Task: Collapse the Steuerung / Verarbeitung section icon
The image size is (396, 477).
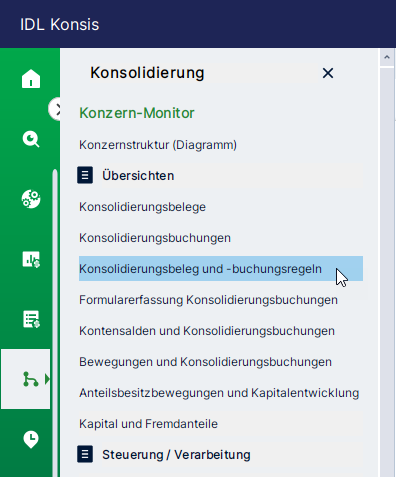Action: 85,454
